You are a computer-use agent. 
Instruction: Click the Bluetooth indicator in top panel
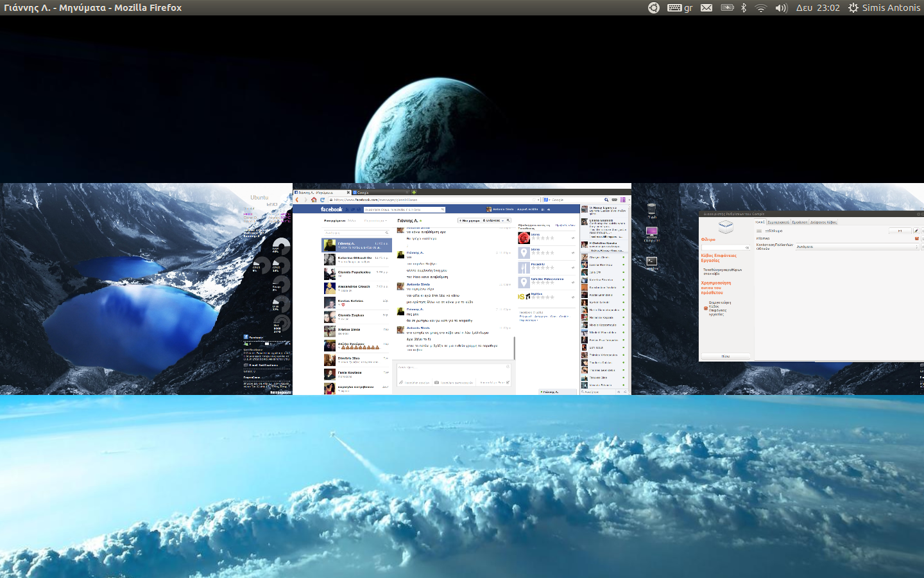(x=744, y=8)
